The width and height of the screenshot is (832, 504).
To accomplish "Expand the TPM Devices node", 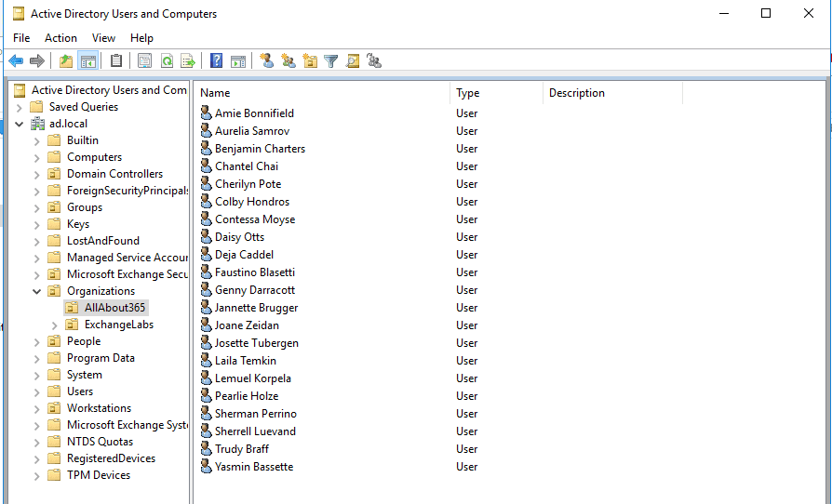I will 36,476.
